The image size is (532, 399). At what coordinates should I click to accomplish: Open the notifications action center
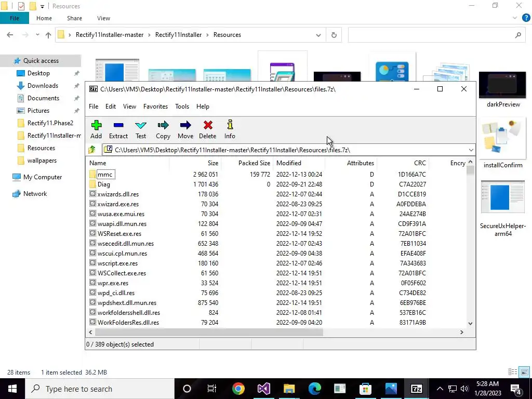(x=516, y=389)
